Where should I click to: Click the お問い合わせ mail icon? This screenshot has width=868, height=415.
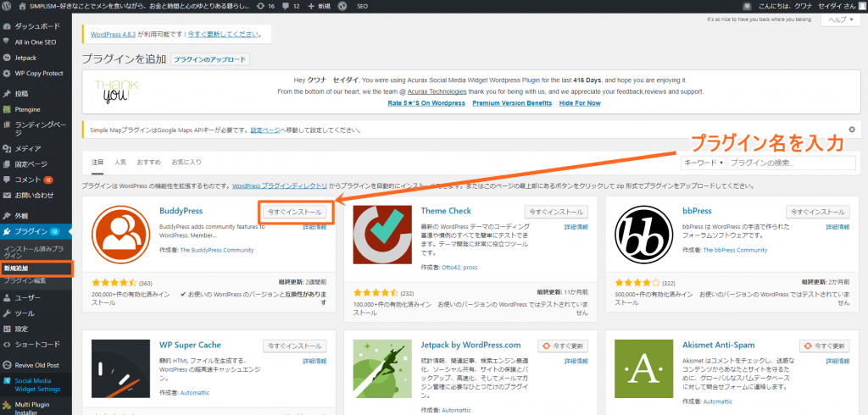point(7,195)
